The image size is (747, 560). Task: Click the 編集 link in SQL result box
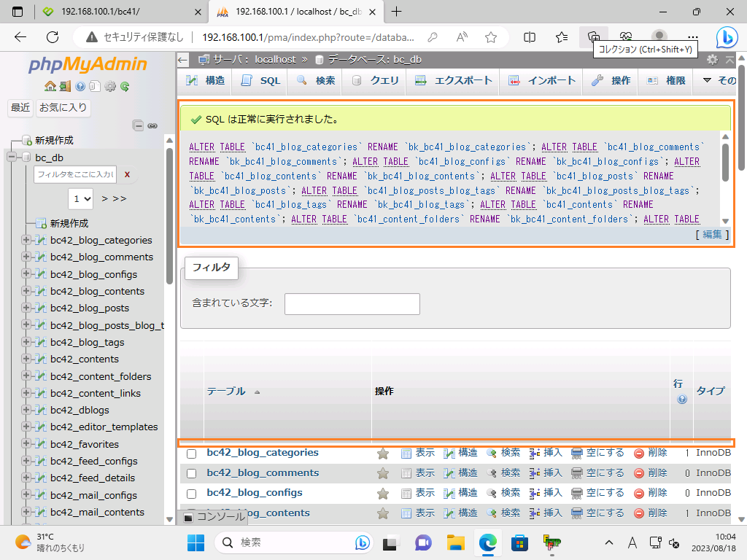(711, 234)
